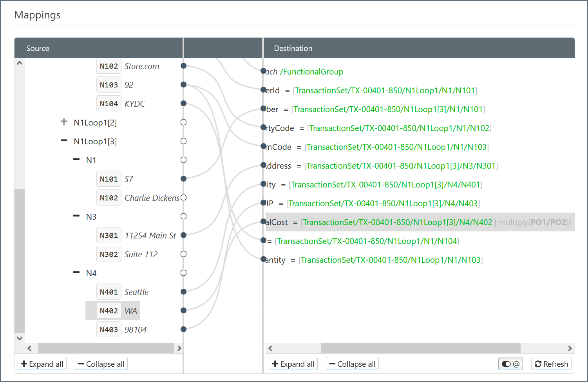This screenshot has height=382, width=588.
Task: Toggle the @ attribute display switch
Action: [x=510, y=364]
